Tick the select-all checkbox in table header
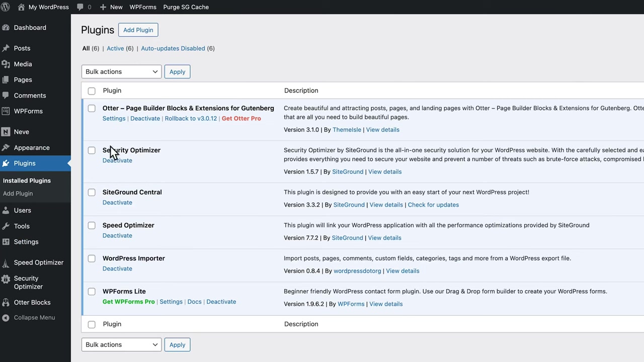The width and height of the screenshot is (644, 362). click(x=92, y=91)
